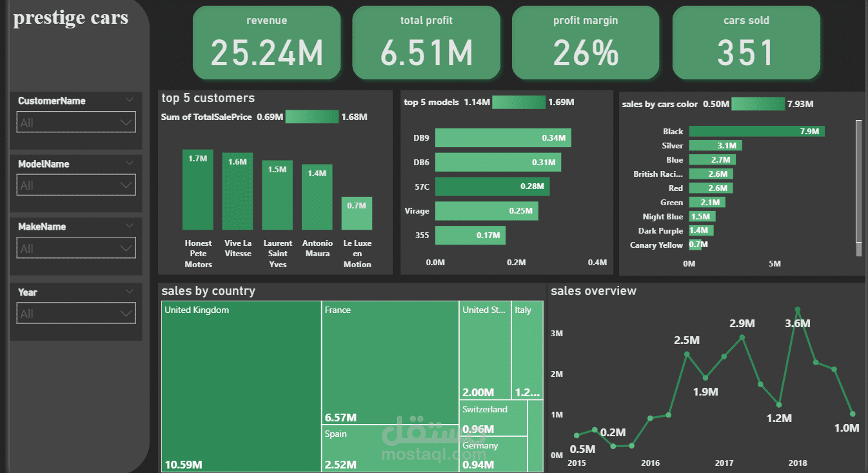Open the Year All dropdown
Viewport: 868px width, 473px height.
coord(75,314)
